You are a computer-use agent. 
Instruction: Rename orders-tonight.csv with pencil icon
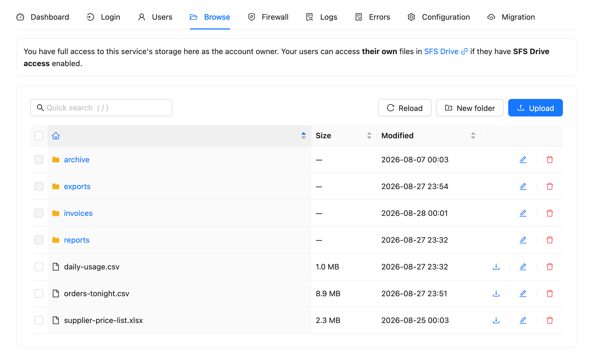click(x=523, y=293)
